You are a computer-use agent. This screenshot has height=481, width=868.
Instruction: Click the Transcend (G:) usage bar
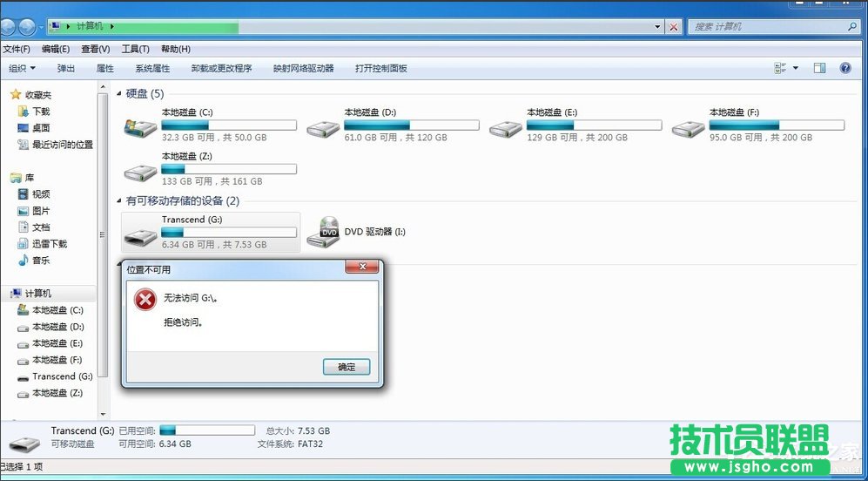click(229, 232)
